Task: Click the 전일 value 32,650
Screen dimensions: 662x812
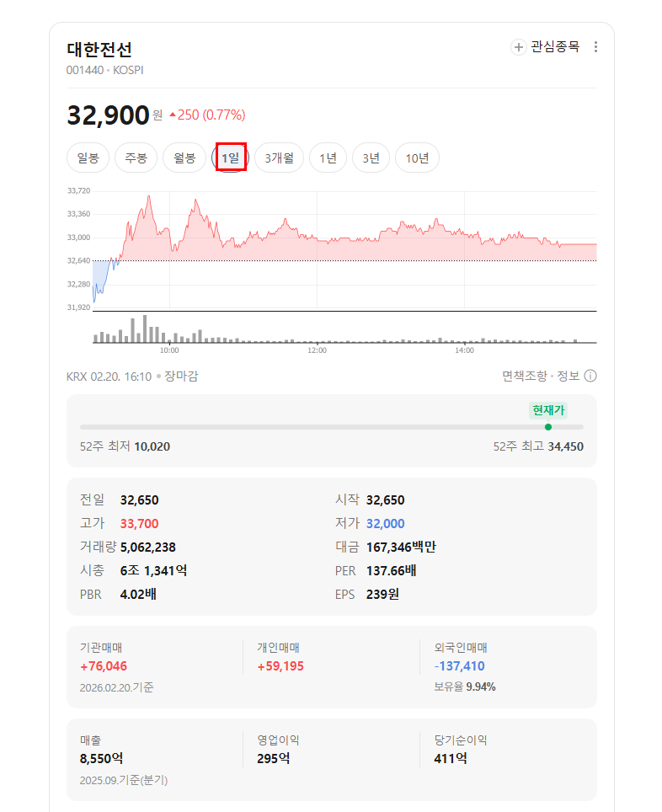Action: (139, 500)
